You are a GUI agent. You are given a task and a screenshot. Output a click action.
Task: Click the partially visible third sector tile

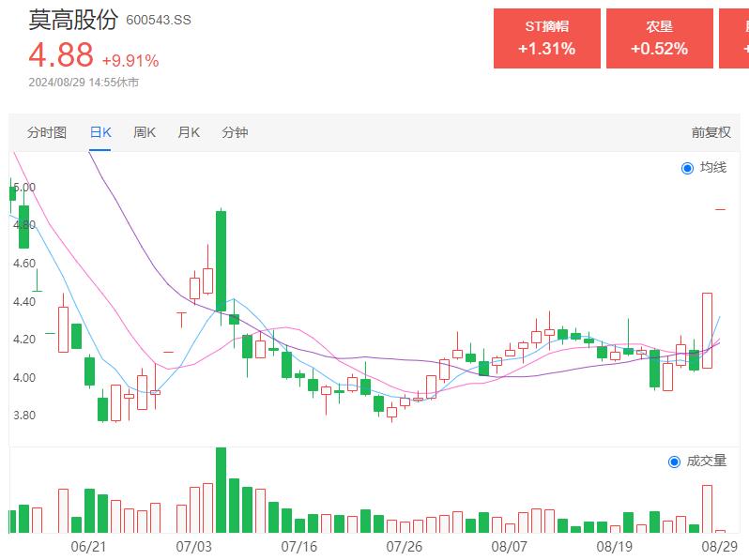tap(734, 38)
